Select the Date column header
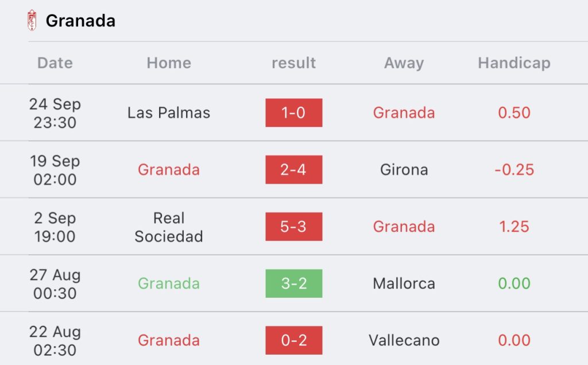This screenshot has height=365, width=588. (55, 63)
